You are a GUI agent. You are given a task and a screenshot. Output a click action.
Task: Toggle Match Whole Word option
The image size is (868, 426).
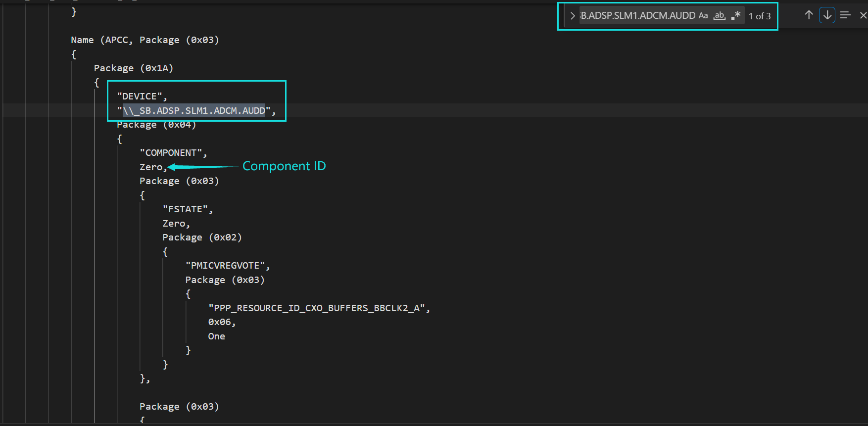(720, 15)
